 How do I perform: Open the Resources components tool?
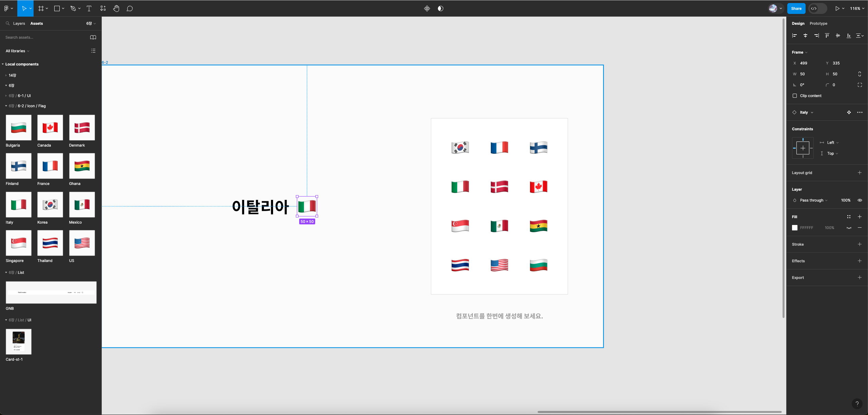(103, 8)
